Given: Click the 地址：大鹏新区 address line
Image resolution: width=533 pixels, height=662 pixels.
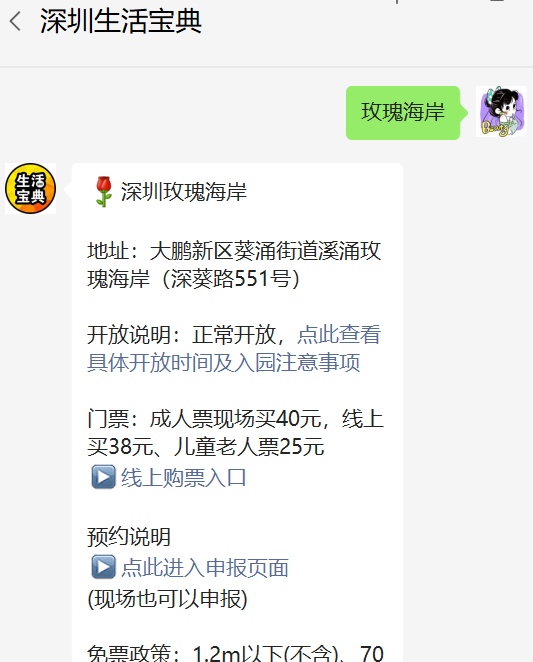Looking at the screenshot, I should (234, 251).
